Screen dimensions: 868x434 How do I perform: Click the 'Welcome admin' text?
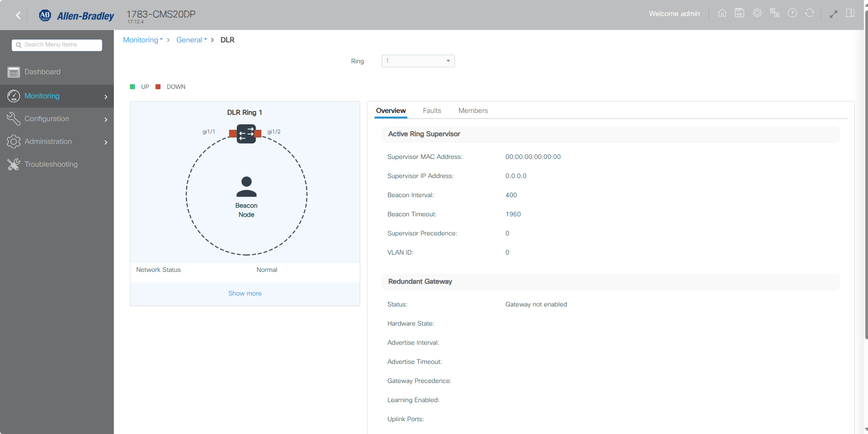point(674,14)
